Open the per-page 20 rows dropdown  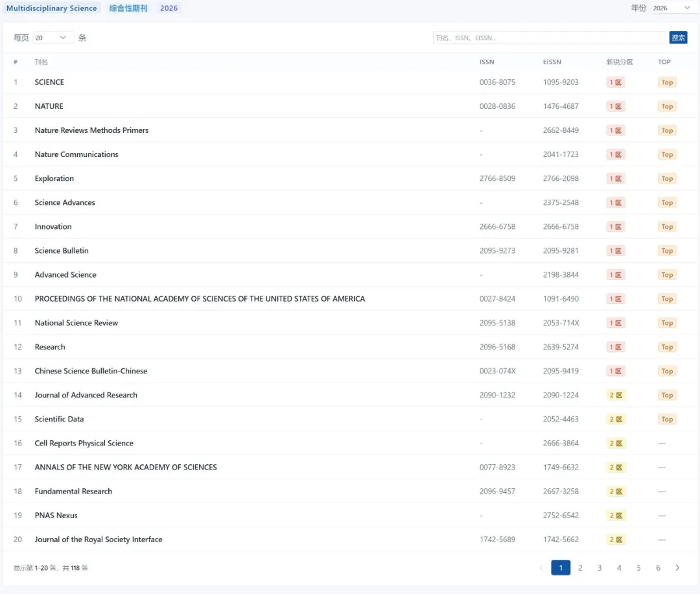51,38
